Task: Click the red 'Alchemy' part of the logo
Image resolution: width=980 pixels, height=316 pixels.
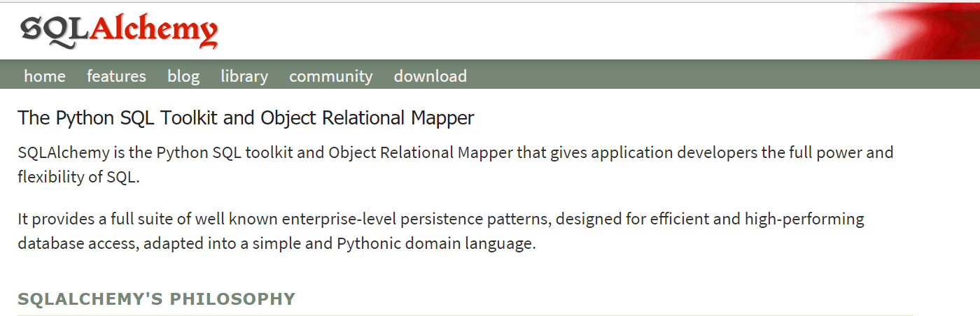Action: 153,30
